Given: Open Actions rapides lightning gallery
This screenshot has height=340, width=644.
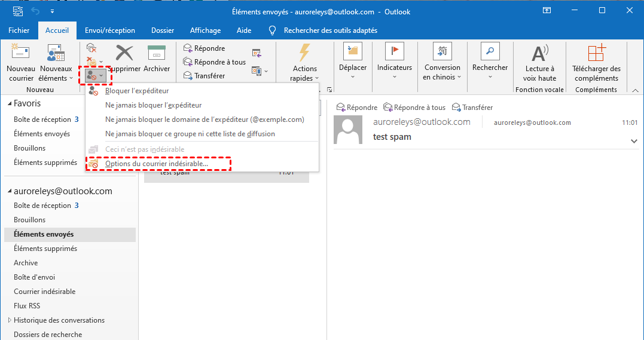Looking at the screenshot, I should pos(304,62).
